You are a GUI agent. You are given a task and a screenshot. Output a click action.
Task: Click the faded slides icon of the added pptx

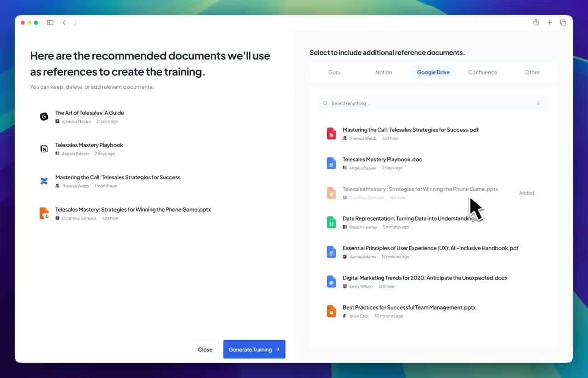[331, 193]
